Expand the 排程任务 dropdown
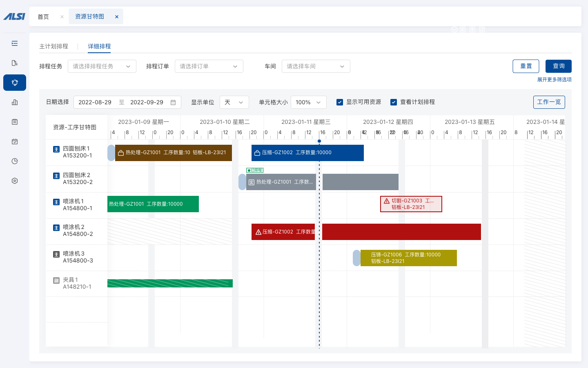588x368 pixels. (x=102, y=66)
